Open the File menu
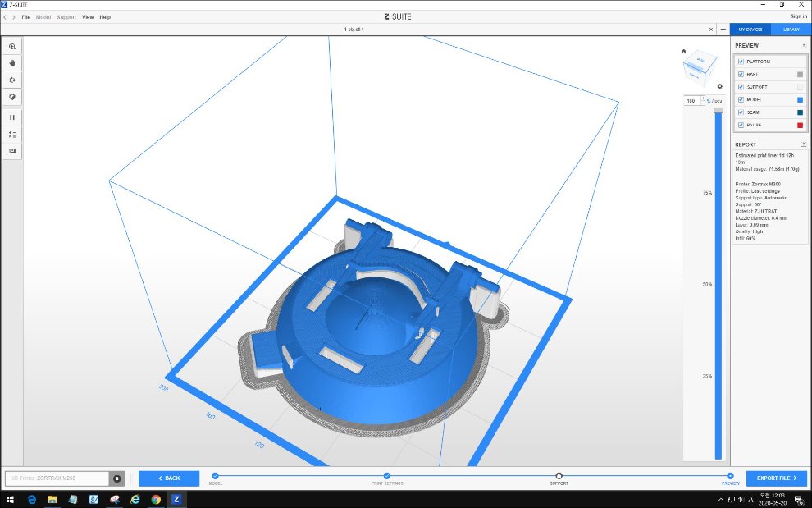This screenshot has height=508, width=812. [26, 16]
